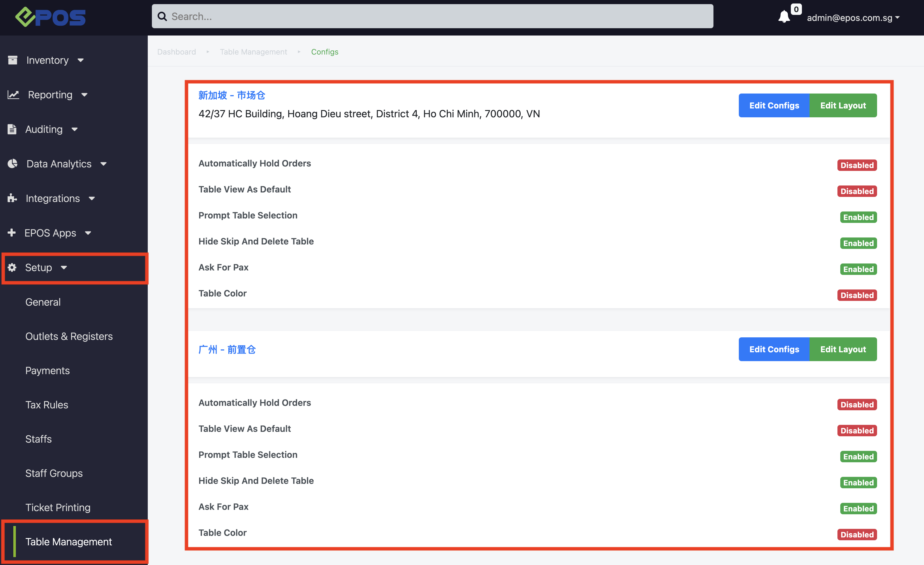Click the Integrations puzzle icon
The image size is (924, 565).
tap(12, 198)
